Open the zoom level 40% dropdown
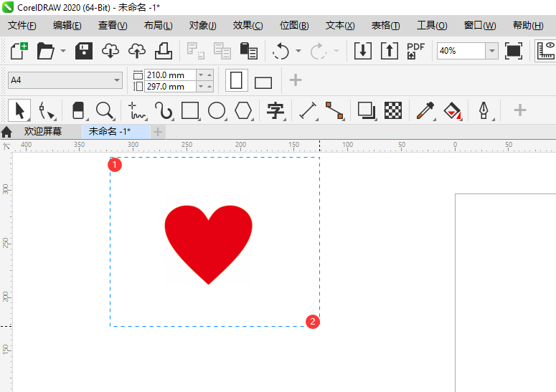The height and width of the screenshot is (392, 556). pyautogui.click(x=491, y=51)
